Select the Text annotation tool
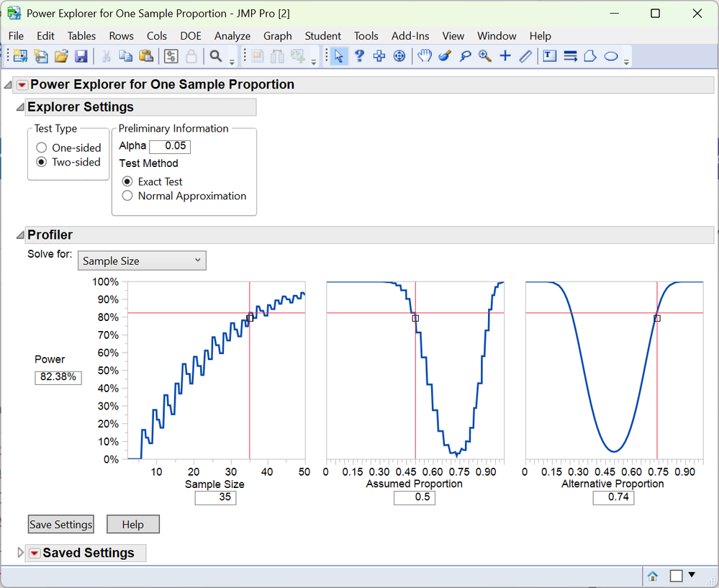The width and height of the screenshot is (719, 588). (550, 56)
